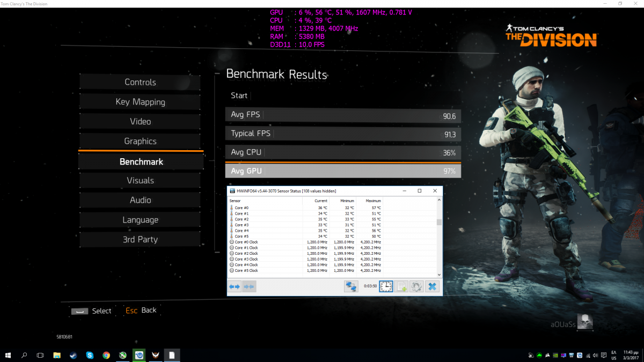Click the HWiNFO vertical scrollbar thumb
Screen dimensions: 644x362
(440, 223)
